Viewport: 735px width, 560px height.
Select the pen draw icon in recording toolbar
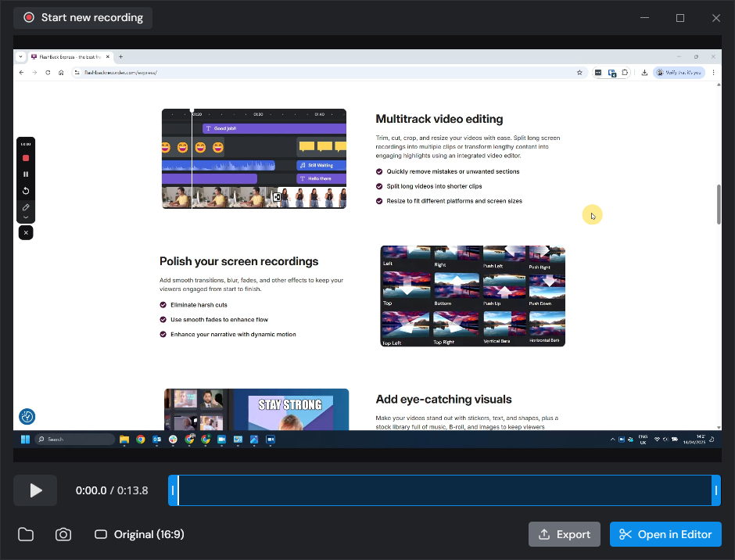pos(26,207)
